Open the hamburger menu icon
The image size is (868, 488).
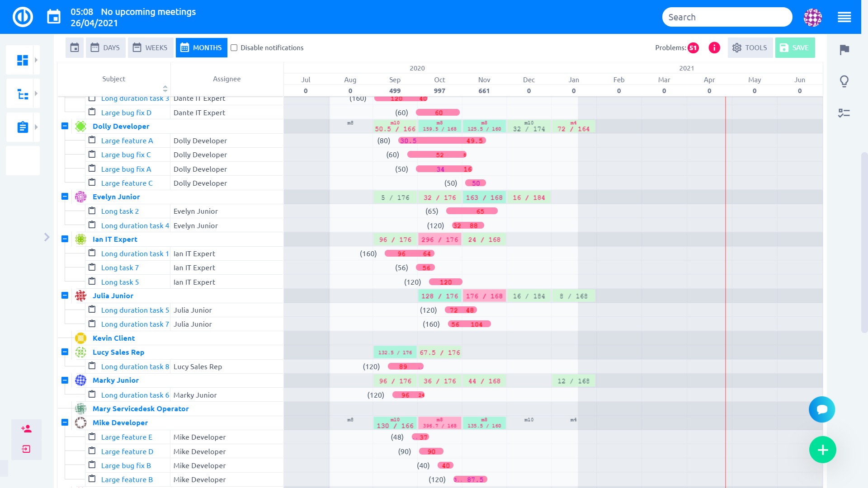coord(844,17)
